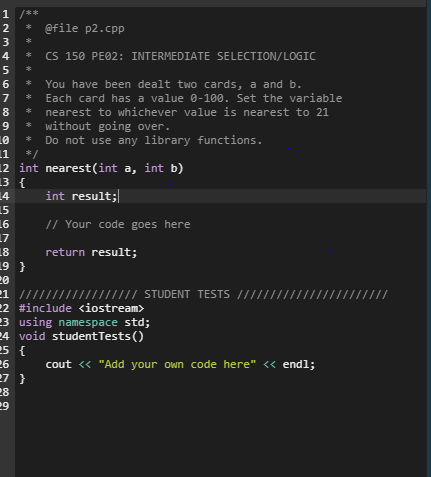Viewport: 431px width, 477px height.
Task: Click the 'using namespace std;' line
Action: click(85, 322)
